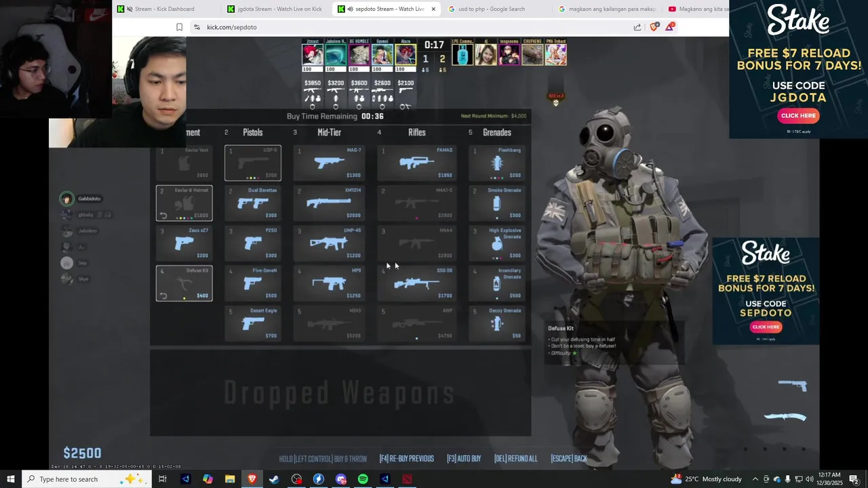The height and width of the screenshot is (488, 868).
Task: Click the Grenades category header
Action: tap(497, 133)
